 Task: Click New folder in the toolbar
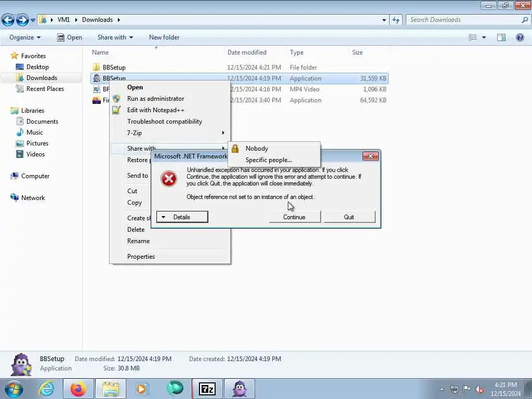pos(164,37)
